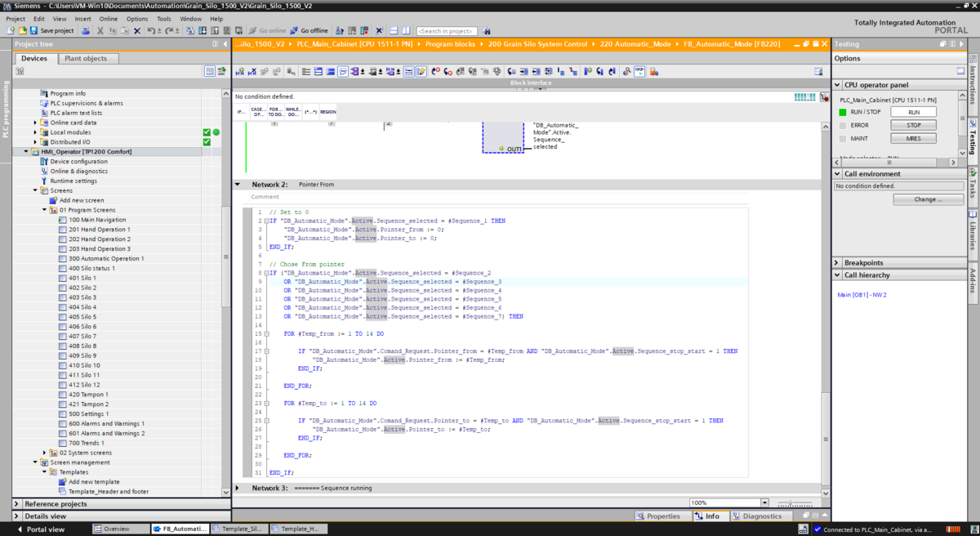This screenshot has height=536, width=980.
Task: Collapse the code block at line 8
Action: click(266, 273)
